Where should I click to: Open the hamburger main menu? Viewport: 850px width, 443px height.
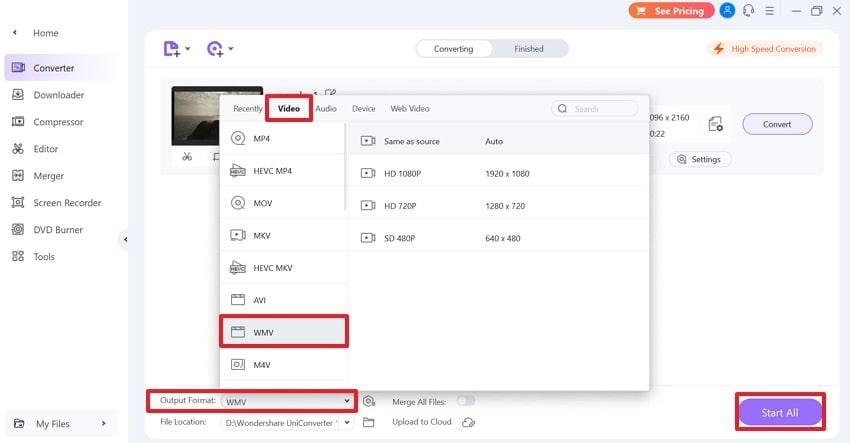769,11
